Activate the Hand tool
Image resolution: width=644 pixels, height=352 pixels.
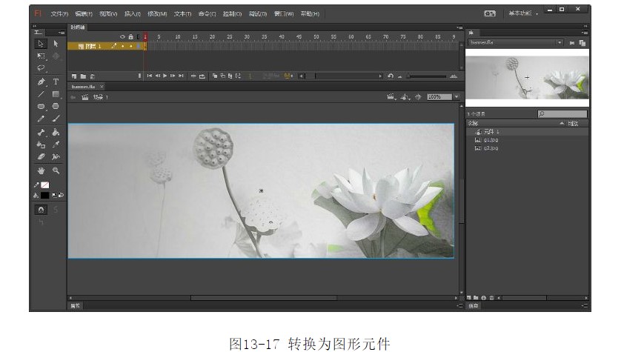pos(42,170)
